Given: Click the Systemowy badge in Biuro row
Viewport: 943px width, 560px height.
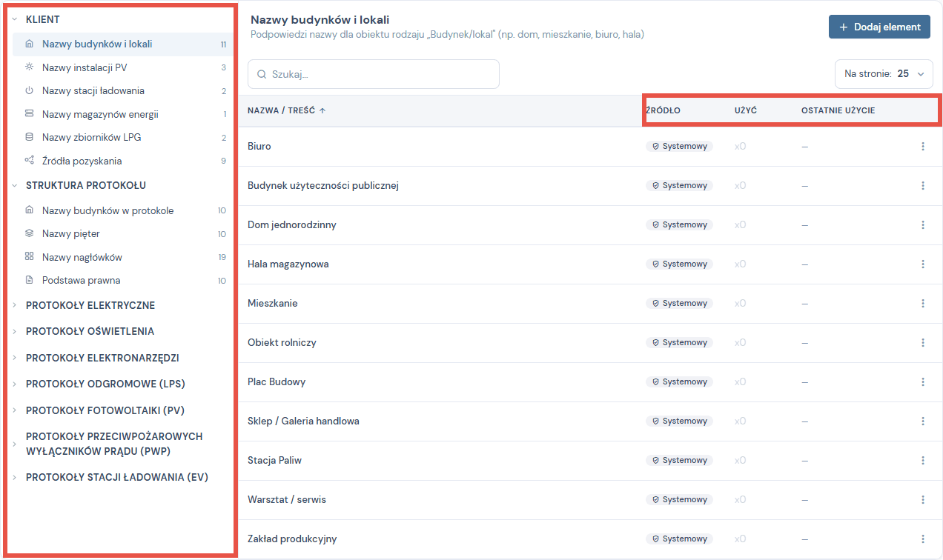Looking at the screenshot, I should (679, 147).
